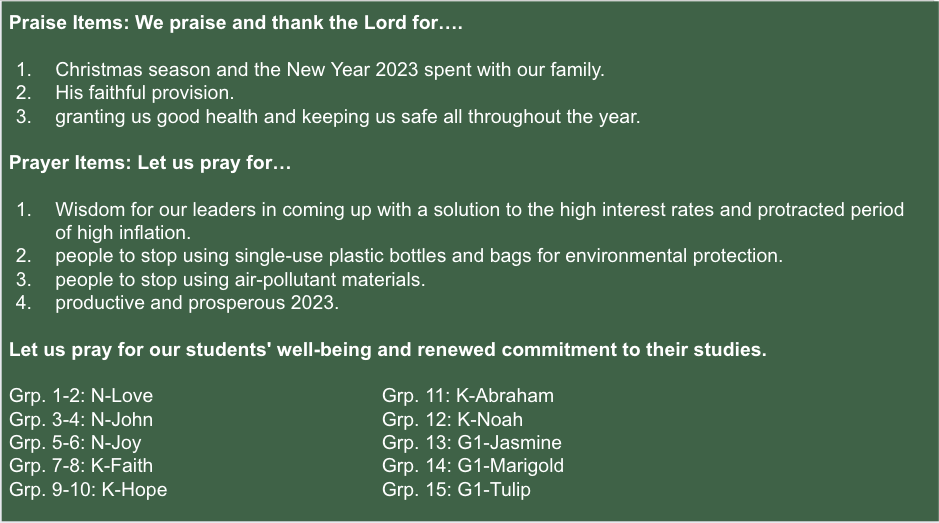Click 'Grp. 13: G1-Jasmine' entry
This screenshot has width=939, height=523.
(472, 443)
